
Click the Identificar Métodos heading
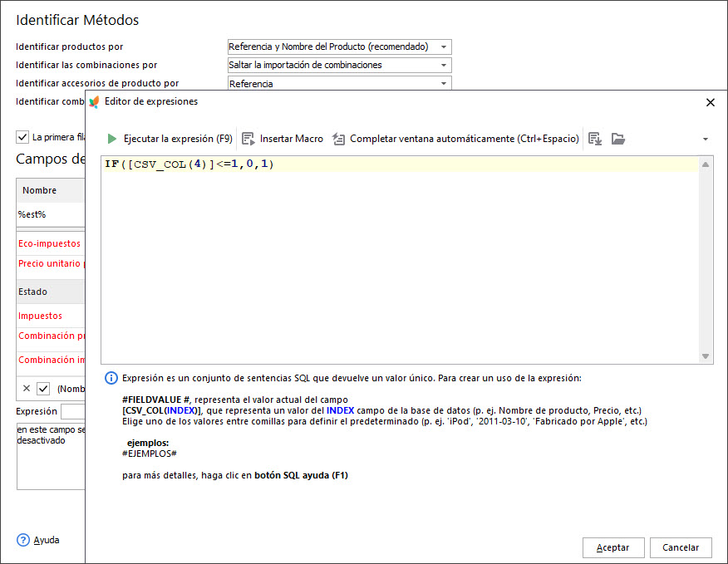point(77,20)
